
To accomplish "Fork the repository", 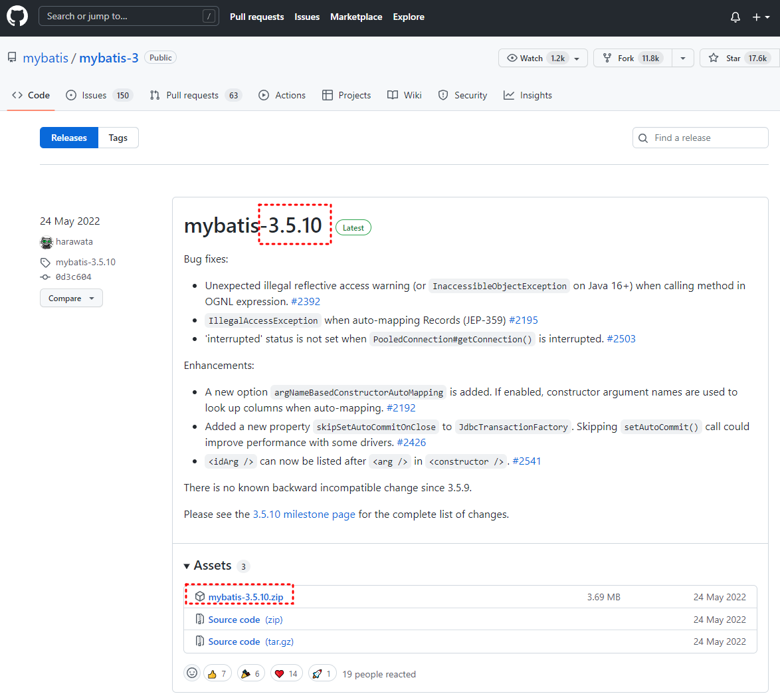I will [633, 58].
